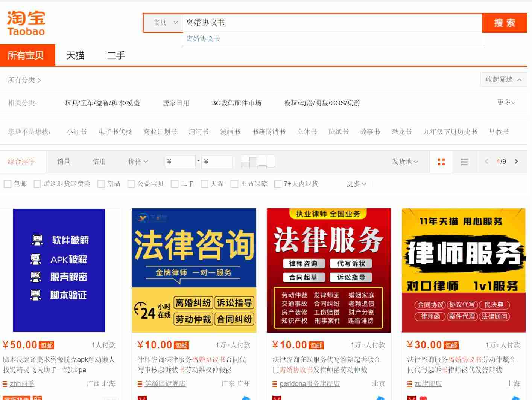The image size is (532, 400).
Task: Open 居家日用 category
Action: pos(176,103)
